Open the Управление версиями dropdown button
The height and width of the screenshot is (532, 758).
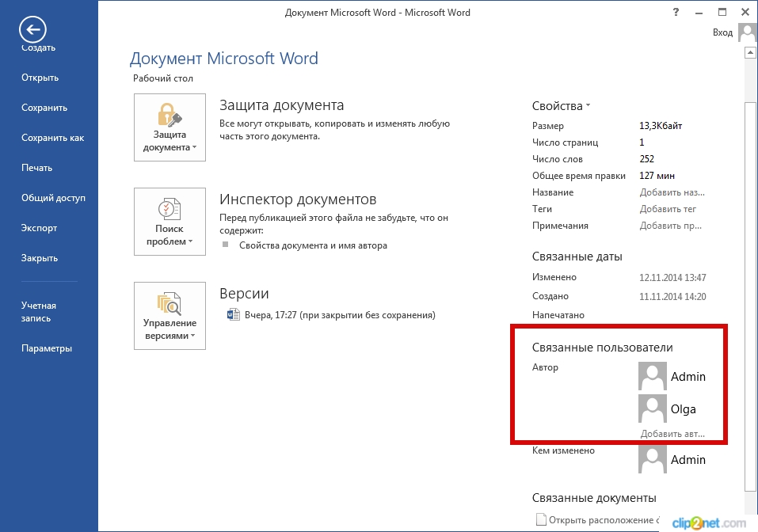(170, 316)
